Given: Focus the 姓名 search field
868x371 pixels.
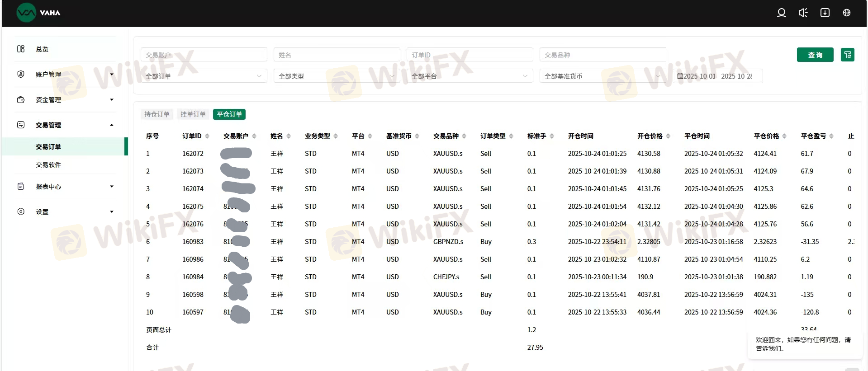Looking at the screenshot, I should [337, 55].
